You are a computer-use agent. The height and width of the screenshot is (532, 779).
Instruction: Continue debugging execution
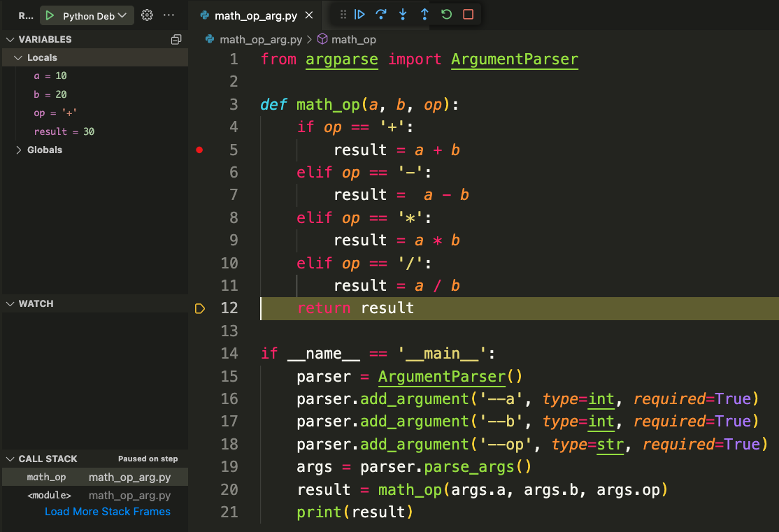point(359,15)
